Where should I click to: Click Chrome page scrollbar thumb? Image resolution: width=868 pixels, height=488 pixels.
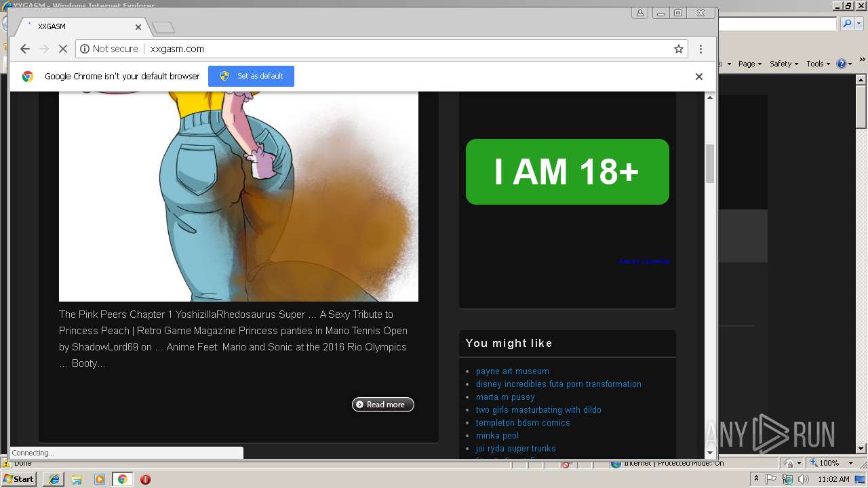[x=710, y=163]
